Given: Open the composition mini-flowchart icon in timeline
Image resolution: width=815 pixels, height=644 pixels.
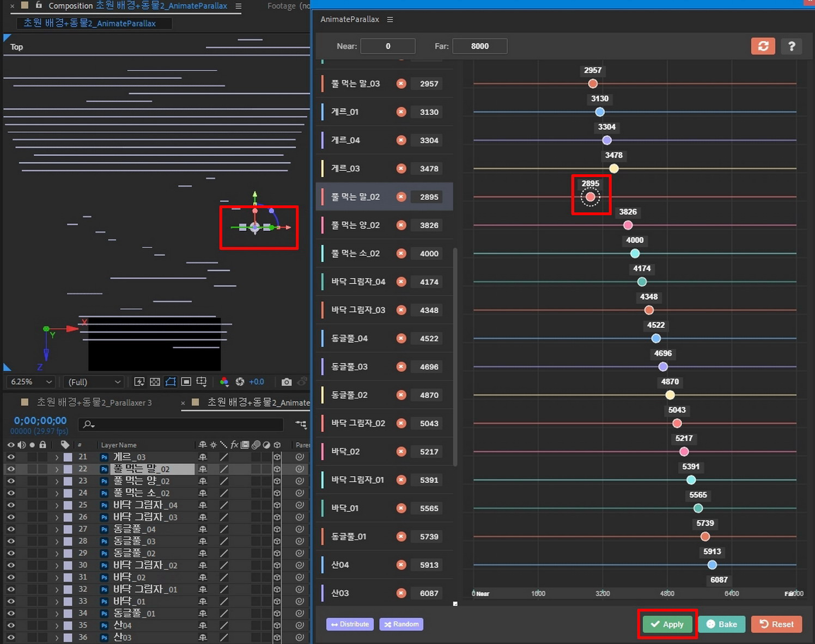Looking at the screenshot, I should 301,424.
